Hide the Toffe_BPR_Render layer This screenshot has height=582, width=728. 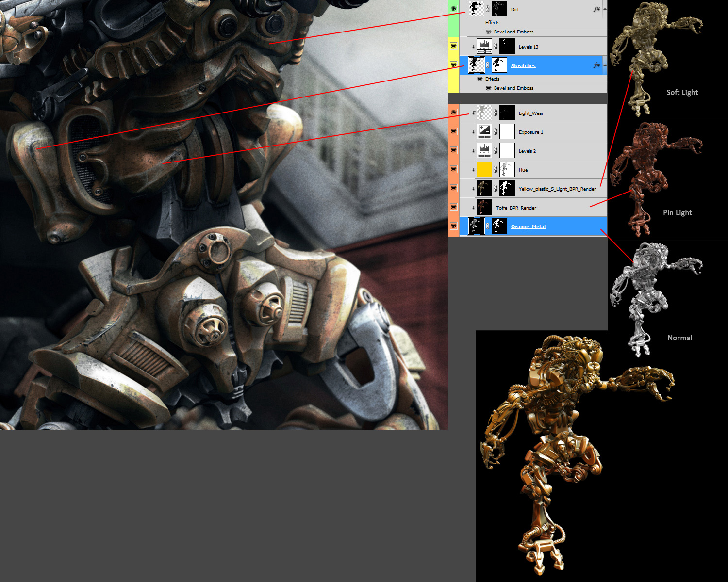[453, 207]
